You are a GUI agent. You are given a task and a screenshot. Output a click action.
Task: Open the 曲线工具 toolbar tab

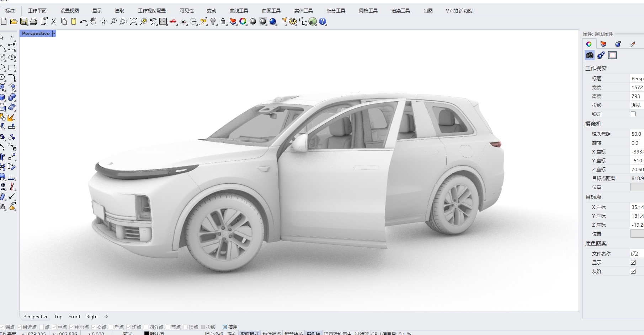point(239,11)
